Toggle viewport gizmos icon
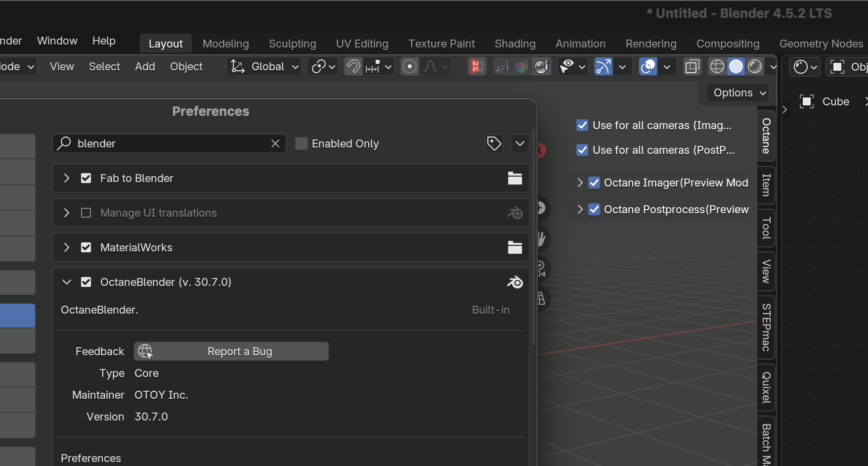The height and width of the screenshot is (466, 868). (x=603, y=66)
